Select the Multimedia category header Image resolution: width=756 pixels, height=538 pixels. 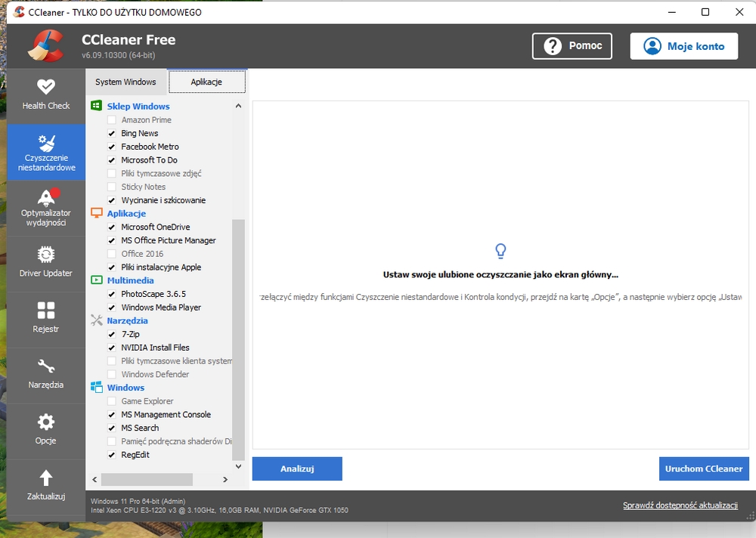click(x=130, y=280)
